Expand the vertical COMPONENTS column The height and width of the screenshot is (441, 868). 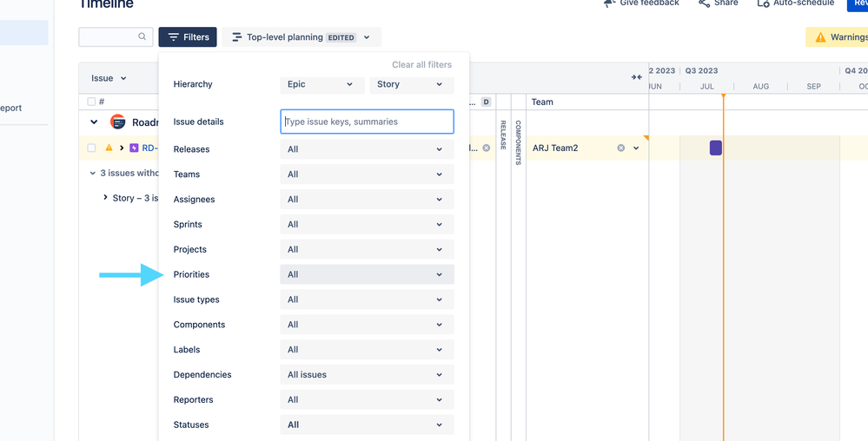coord(519,142)
